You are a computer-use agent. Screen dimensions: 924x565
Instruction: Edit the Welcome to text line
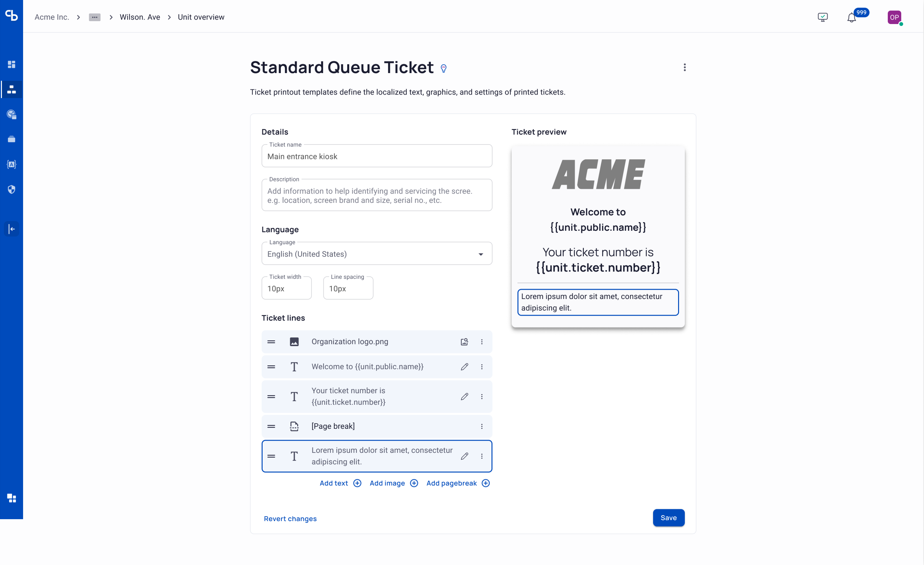tap(464, 367)
